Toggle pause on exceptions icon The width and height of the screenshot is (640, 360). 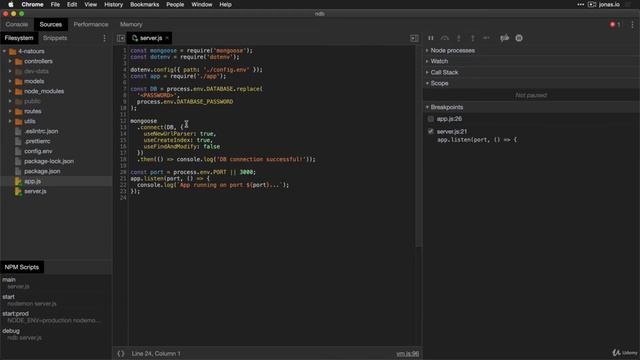[519, 38]
